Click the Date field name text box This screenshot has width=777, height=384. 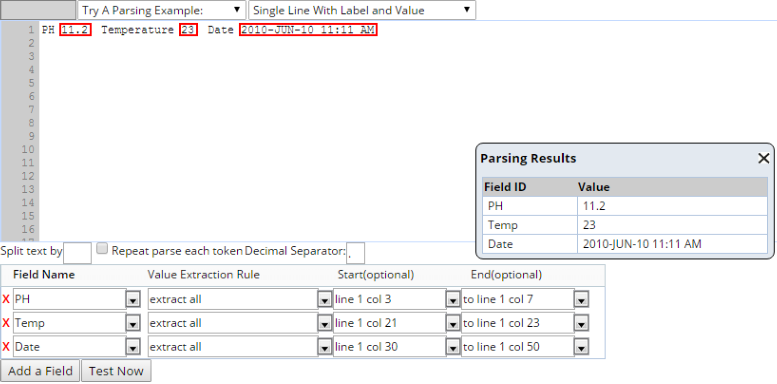point(70,347)
